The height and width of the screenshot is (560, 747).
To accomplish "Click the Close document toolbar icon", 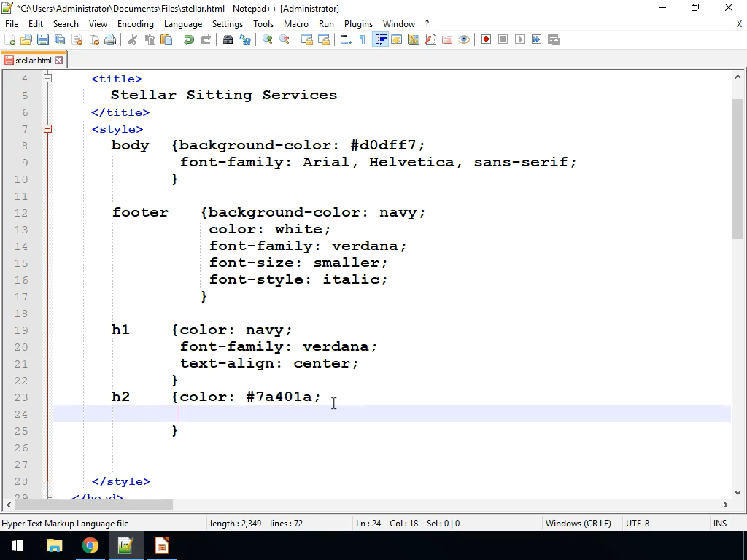I will pyautogui.click(x=77, y=39).
